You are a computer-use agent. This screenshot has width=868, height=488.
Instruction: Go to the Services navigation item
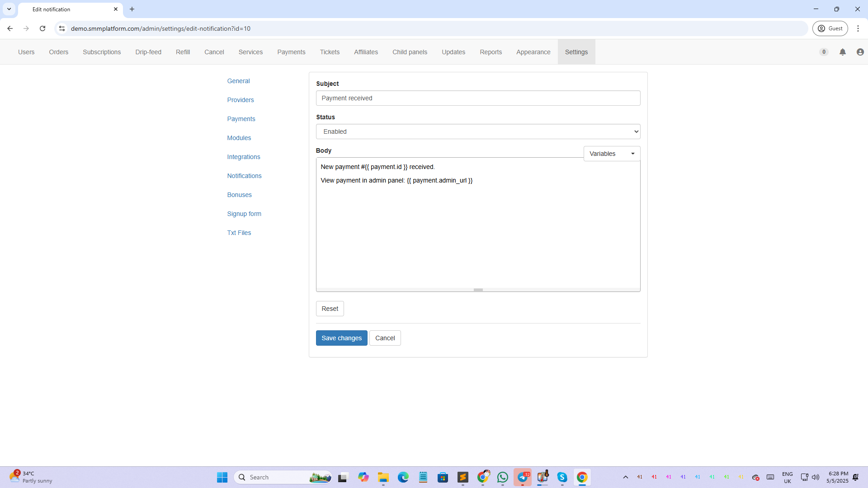[250, 52]
